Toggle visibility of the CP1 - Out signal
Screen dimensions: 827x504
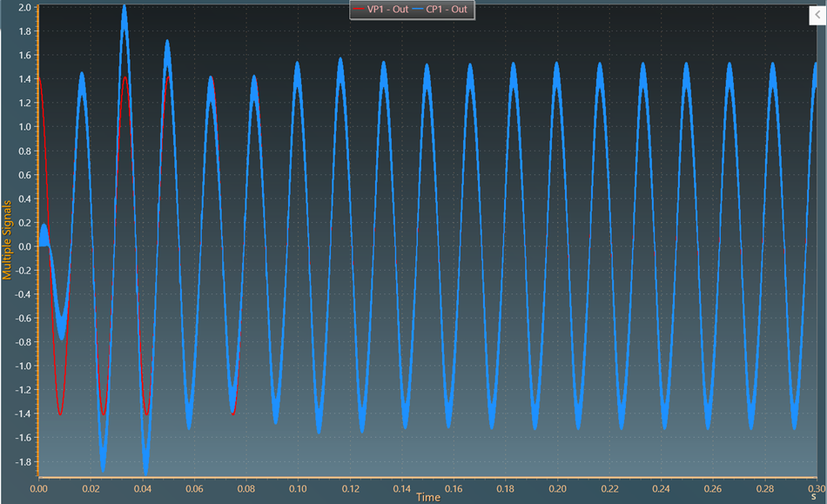tap(446, 10)
